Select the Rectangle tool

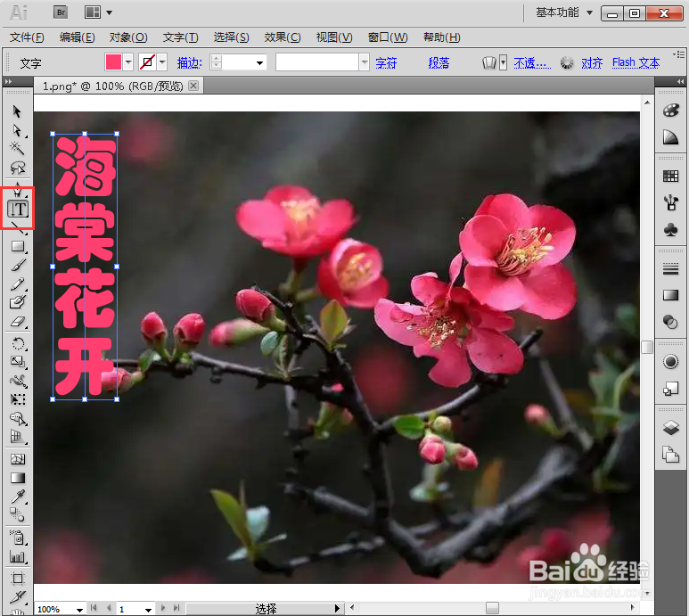18,246
